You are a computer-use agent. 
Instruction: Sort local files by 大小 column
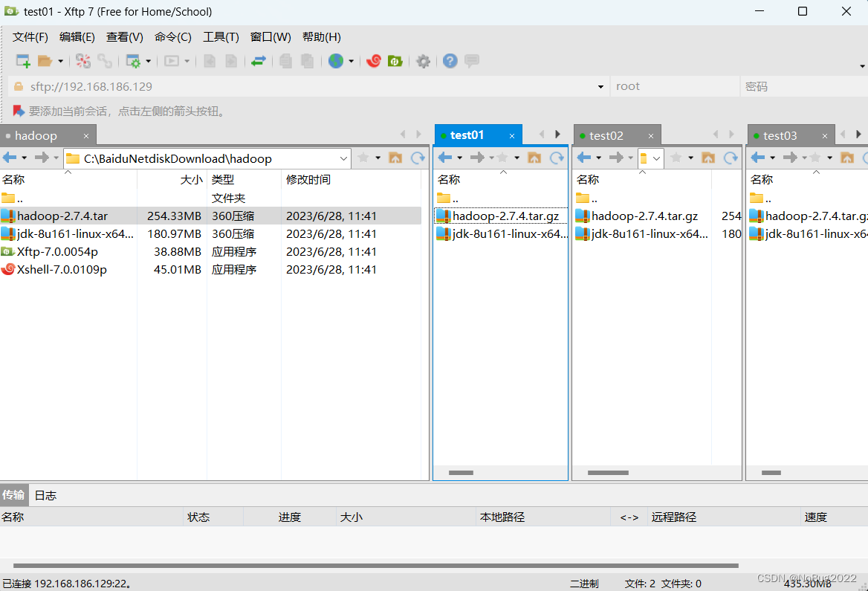tap(172, 179)
